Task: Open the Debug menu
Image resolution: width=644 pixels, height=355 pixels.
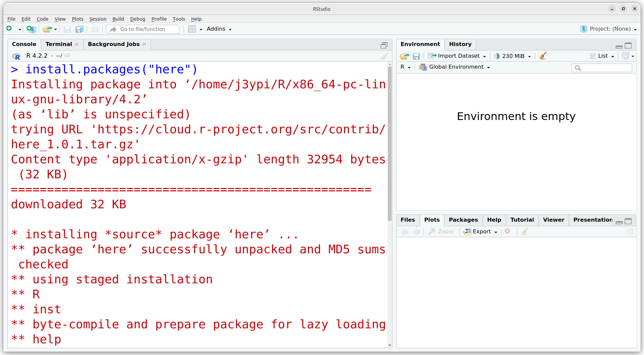Action: click(138, 19)
